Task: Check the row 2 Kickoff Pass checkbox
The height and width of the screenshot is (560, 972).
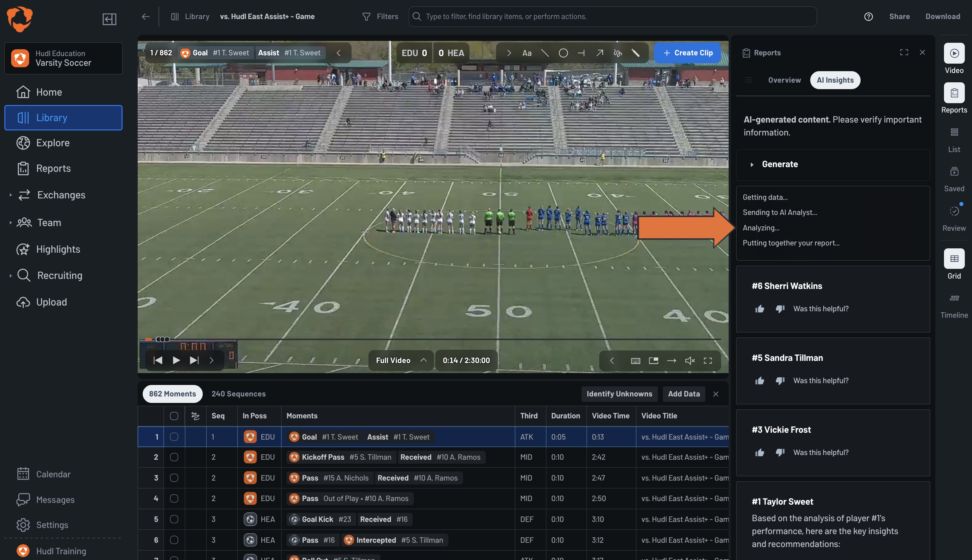Action: point(174,457)
